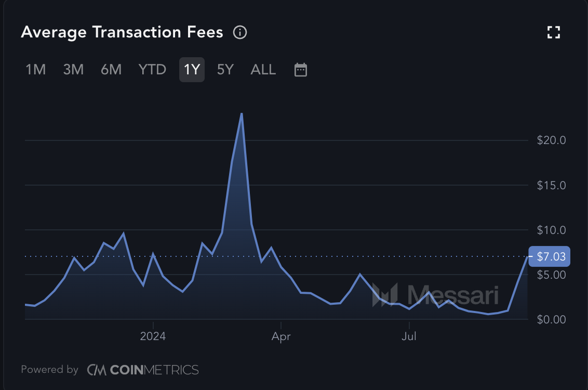Switch to the YTD time range
The image size is (588, 390).
click(152, 69)
